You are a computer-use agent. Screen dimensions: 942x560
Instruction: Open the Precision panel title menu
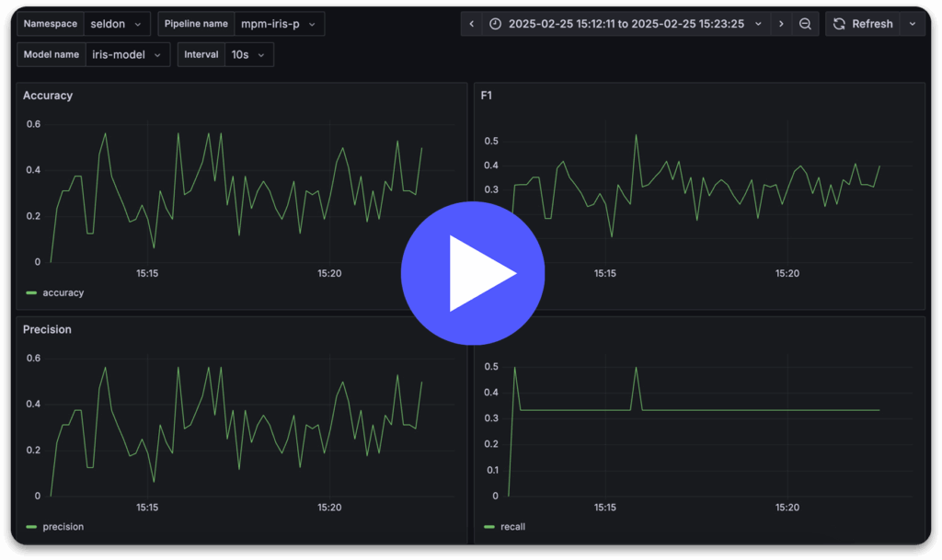47,329
